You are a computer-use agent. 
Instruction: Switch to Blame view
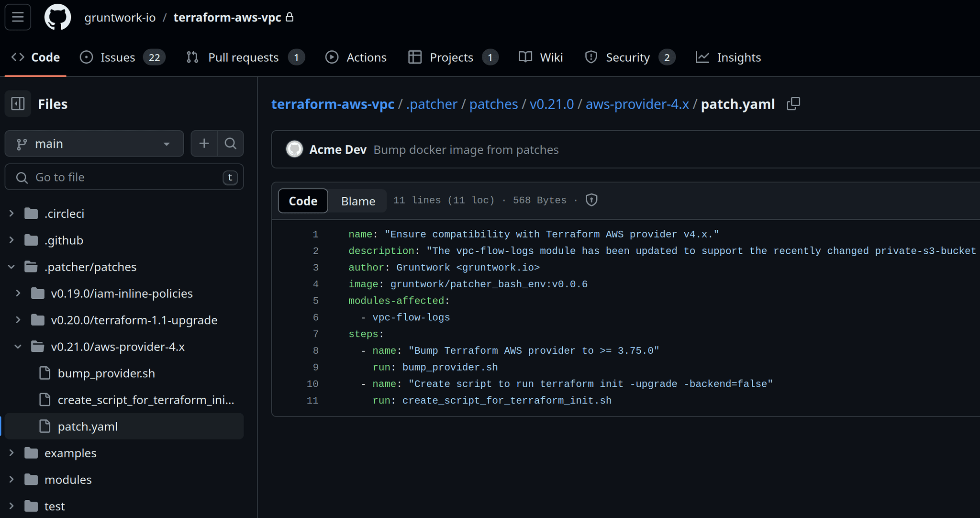(x=358, y=201)
